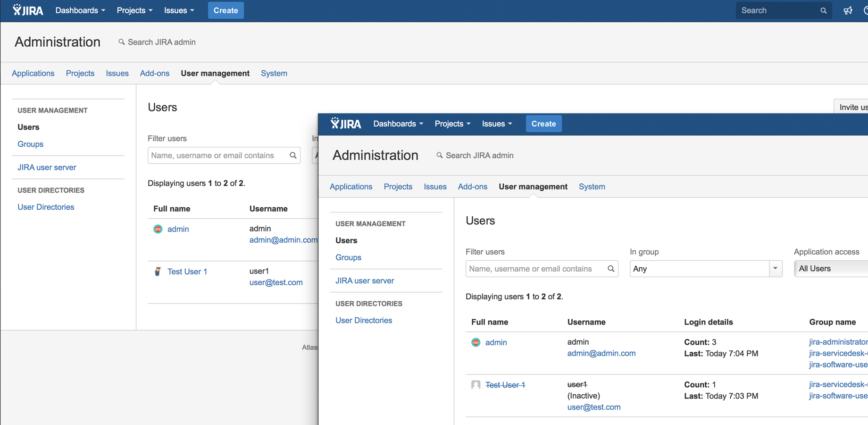The height and width of the screenshot is (425, 868).
Task: Open the jira-administrators group link
Action: tap(838, 342)
